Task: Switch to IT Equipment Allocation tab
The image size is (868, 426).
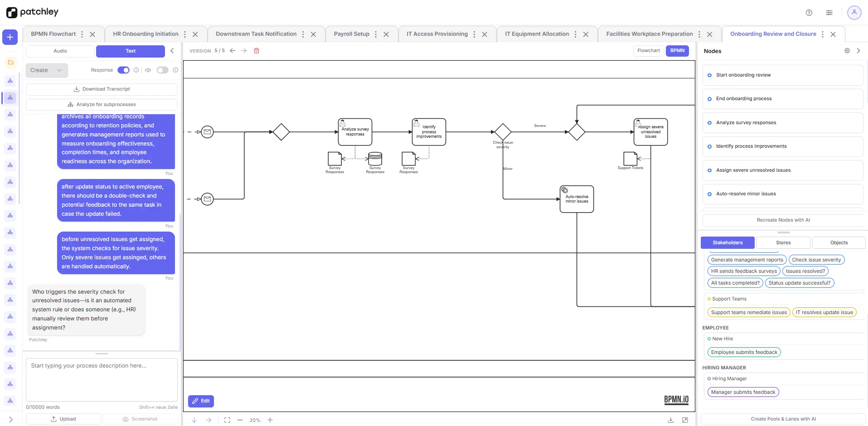Action: click(537, 34)
